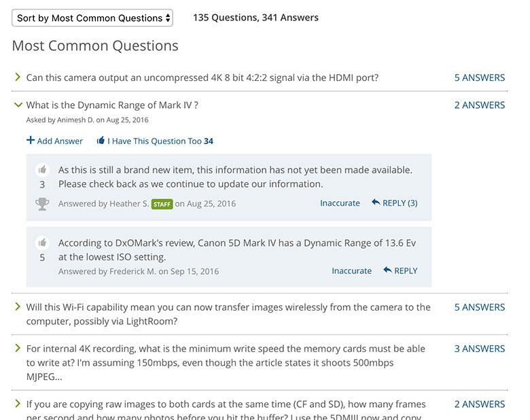Open 2 ANSWERS link for Dynamic Range question

coord(479,105)
